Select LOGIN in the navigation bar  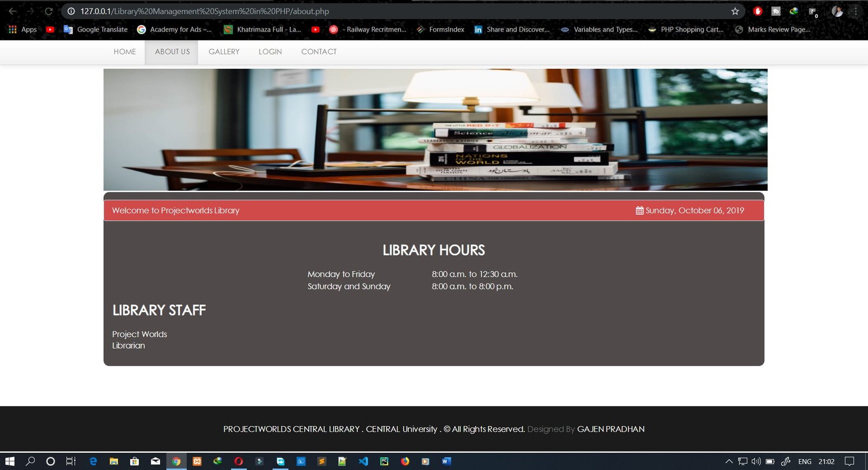(x=270, y=52)
